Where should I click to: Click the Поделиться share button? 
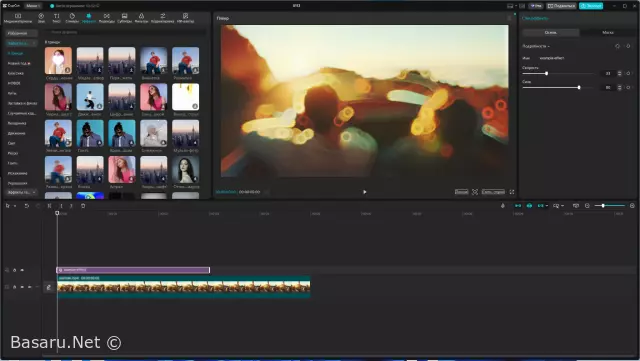click(x=561, y=6)
